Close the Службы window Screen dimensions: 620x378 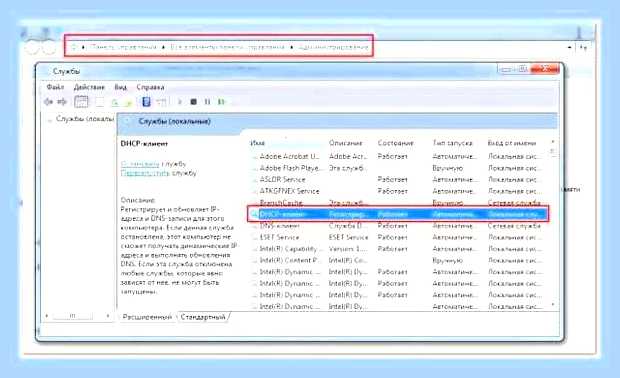coord(544,69)
